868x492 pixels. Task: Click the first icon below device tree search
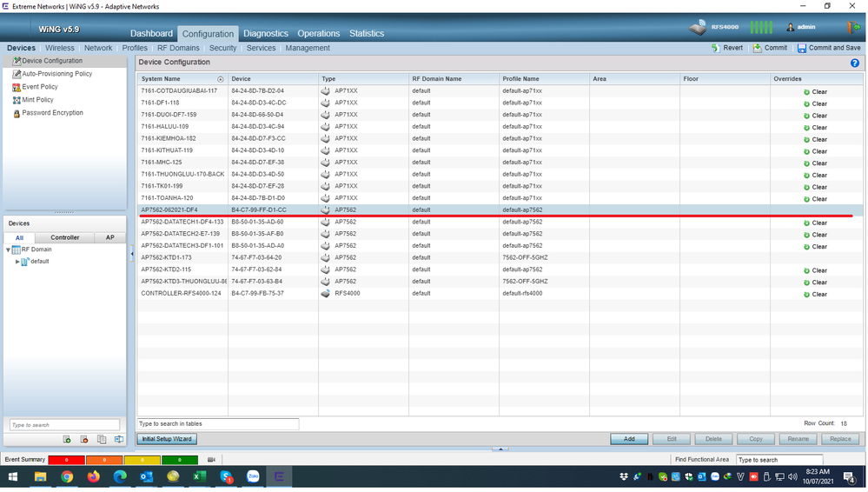(x=67, y=439)
